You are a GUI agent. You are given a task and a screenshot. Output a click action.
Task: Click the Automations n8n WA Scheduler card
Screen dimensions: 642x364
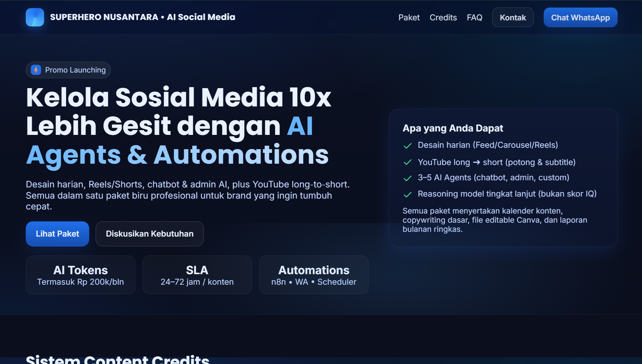coord(314,275)
